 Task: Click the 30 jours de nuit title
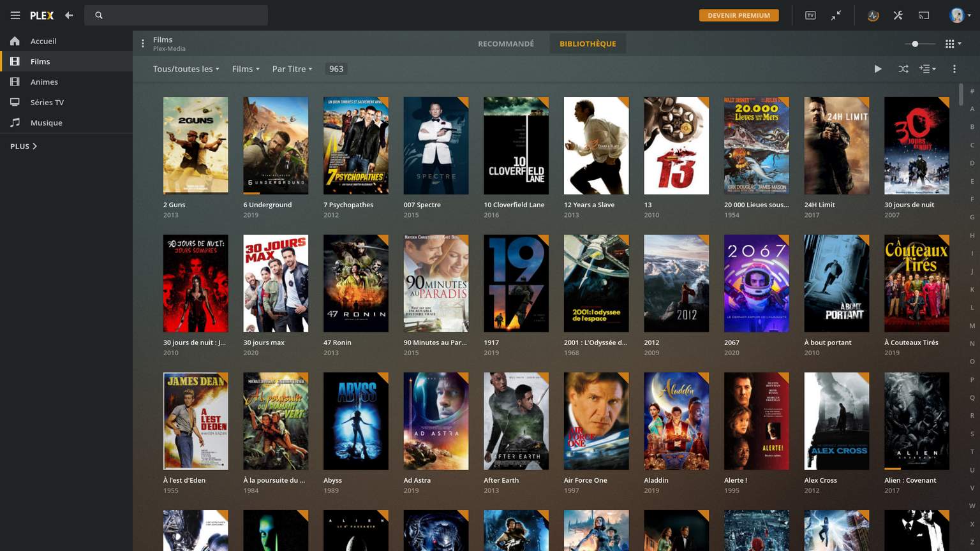click(909, 205)
